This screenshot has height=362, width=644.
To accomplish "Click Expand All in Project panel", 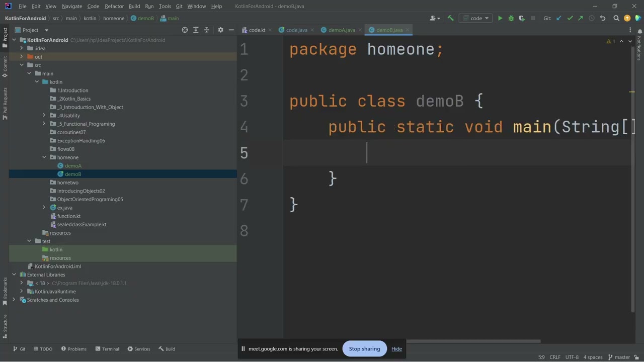I will 196,30.
